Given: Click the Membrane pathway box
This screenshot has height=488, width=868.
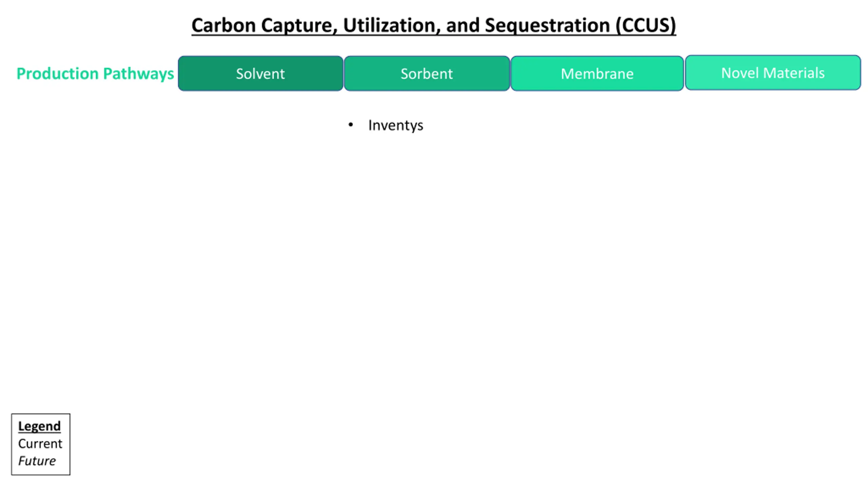Looking at the screenshot, I should 597,74.
